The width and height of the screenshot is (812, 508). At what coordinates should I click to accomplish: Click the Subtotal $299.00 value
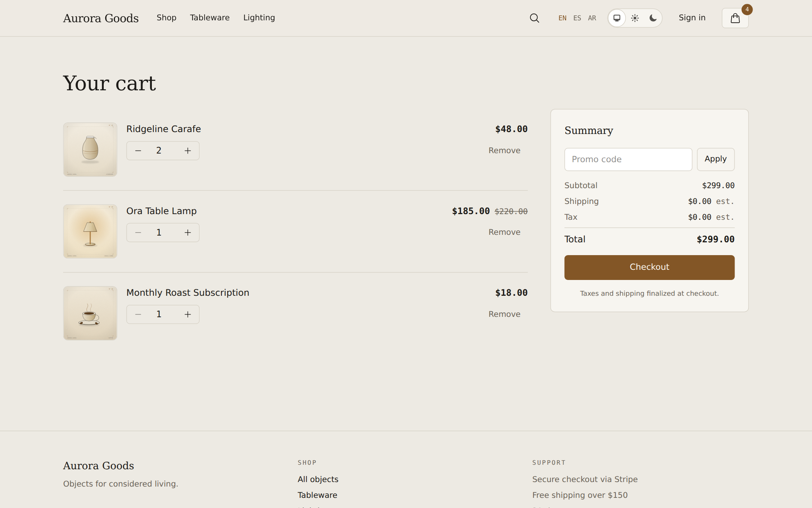[x=718, y=186]
